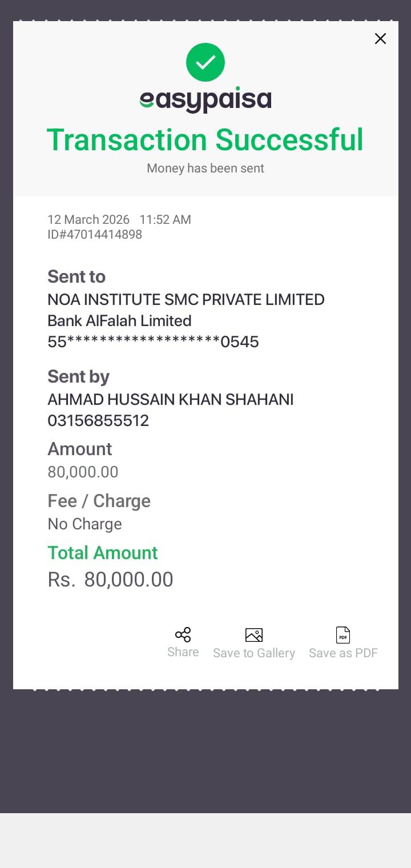Click the Money has been sent subtitle
Viewport: 411px width, 868px height.
(205, 168)
